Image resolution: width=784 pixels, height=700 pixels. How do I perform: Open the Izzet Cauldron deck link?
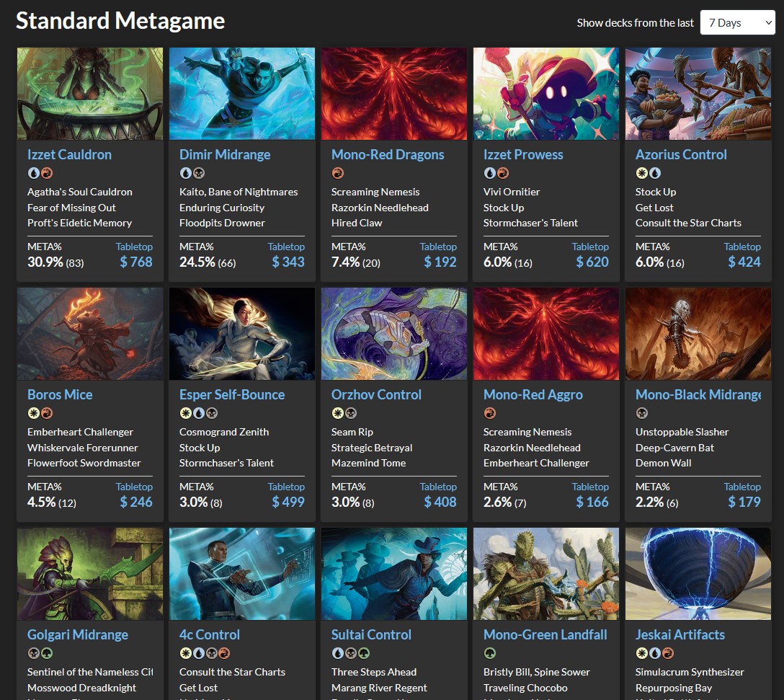pos(69,154)
